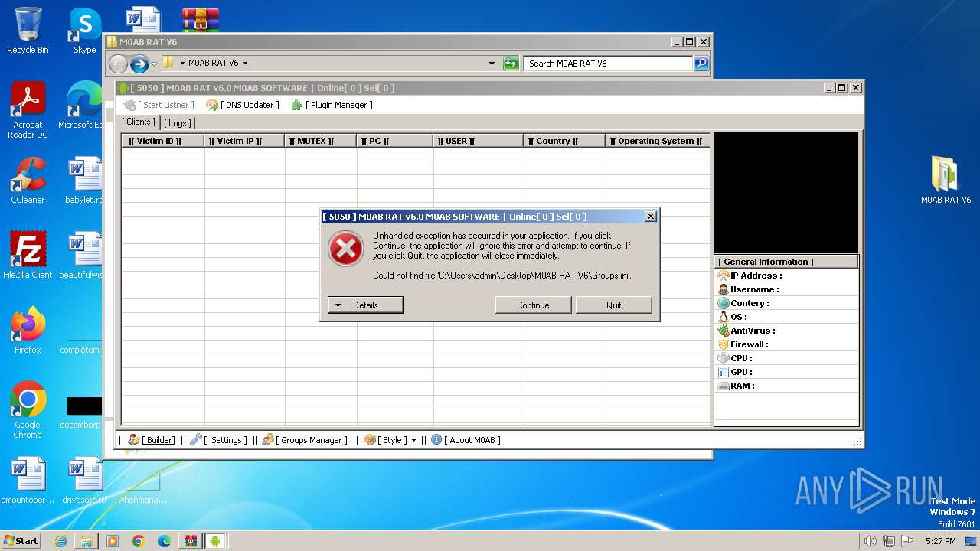Viewport: 980px width, 551px height.
Task: Sort by the Victim IP column
Action: tap(244, 141)
